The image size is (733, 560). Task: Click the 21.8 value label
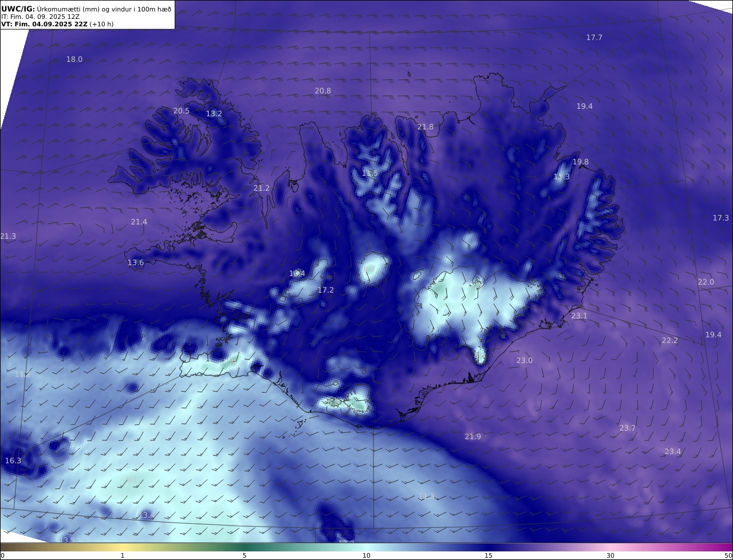point(425,127)
